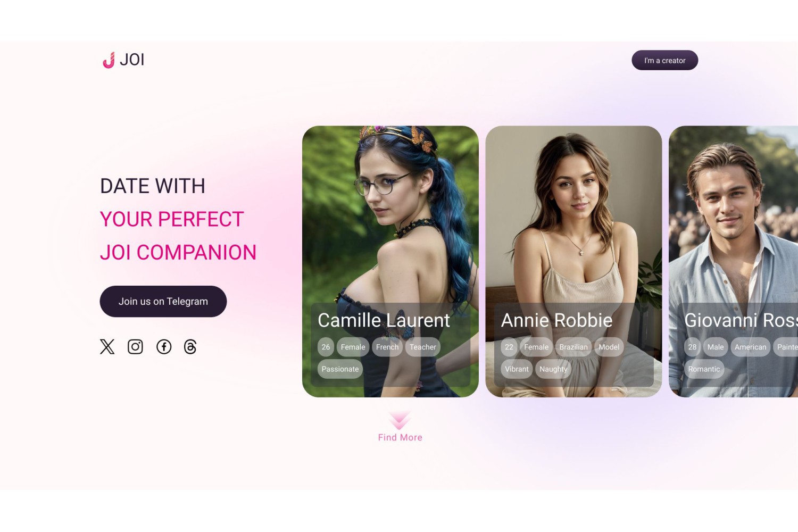Open the Instagram social icon
Screen dimensions: 798x532
pos(135,347)
